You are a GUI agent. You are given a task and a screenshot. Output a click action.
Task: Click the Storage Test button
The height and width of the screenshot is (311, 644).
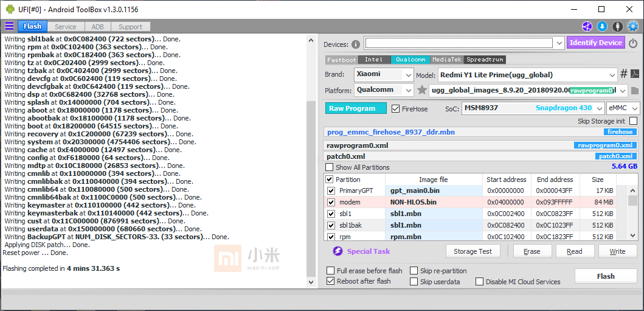(x=474, y=251)
